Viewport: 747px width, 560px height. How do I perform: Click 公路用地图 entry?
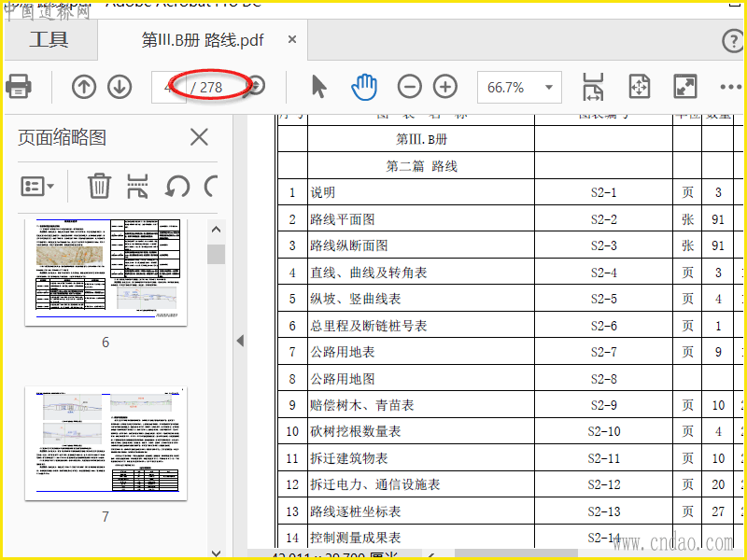click(343, 379)
